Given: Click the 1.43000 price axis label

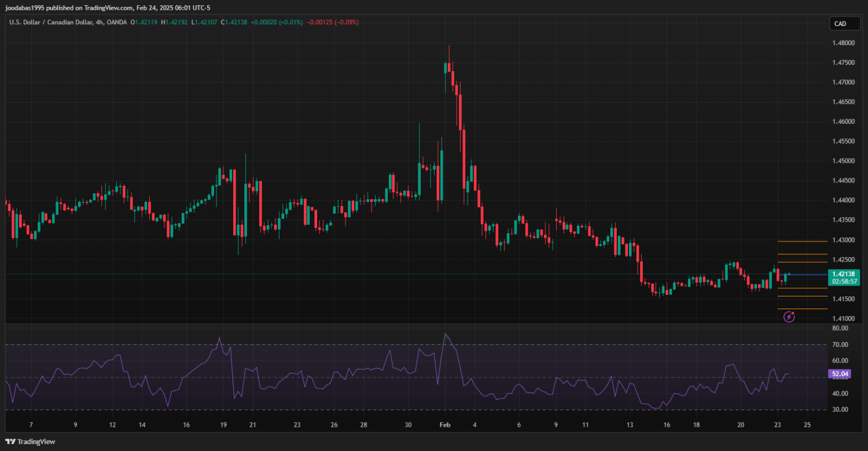Looking at the screenshot, I should (x=844, y=240).
